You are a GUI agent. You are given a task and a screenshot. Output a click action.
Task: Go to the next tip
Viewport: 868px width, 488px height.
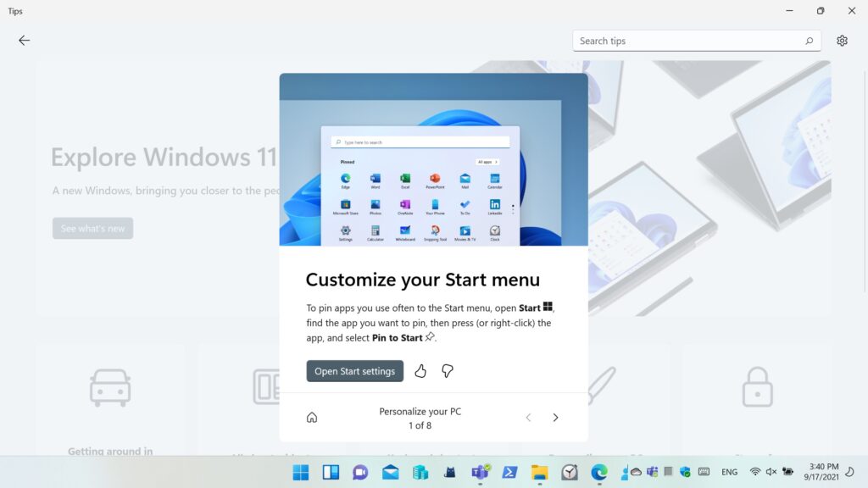coord(555,418)
